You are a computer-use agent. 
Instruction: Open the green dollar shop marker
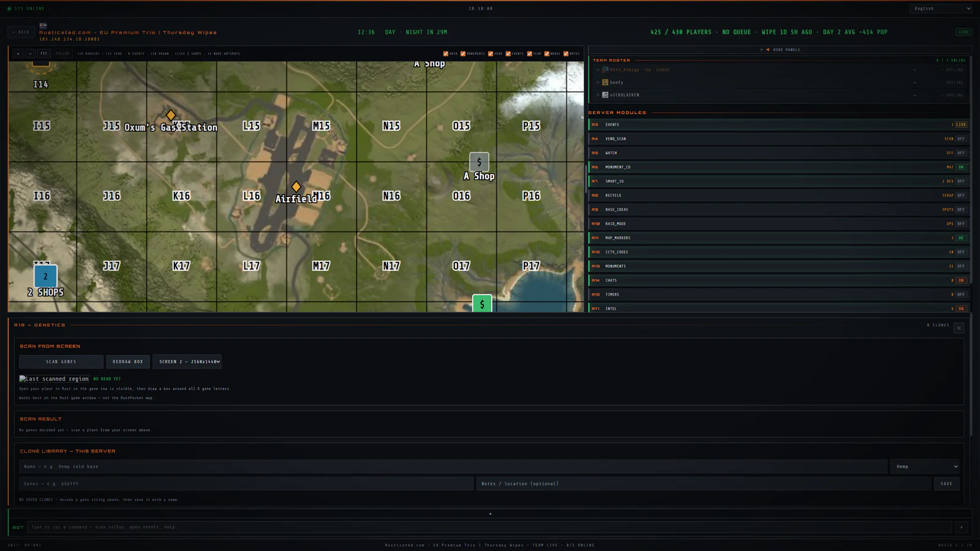coord(482,304)
